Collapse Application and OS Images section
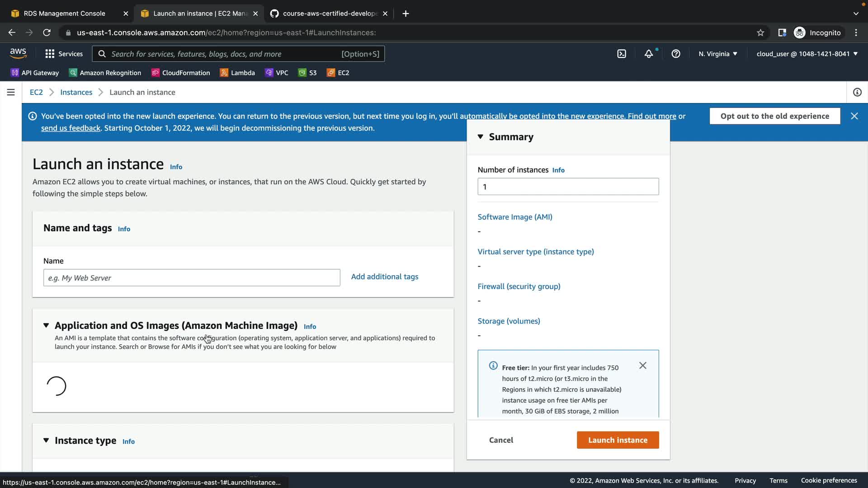Image resolution: width=868 pixels, height=488 pixels. click(46, 325)
